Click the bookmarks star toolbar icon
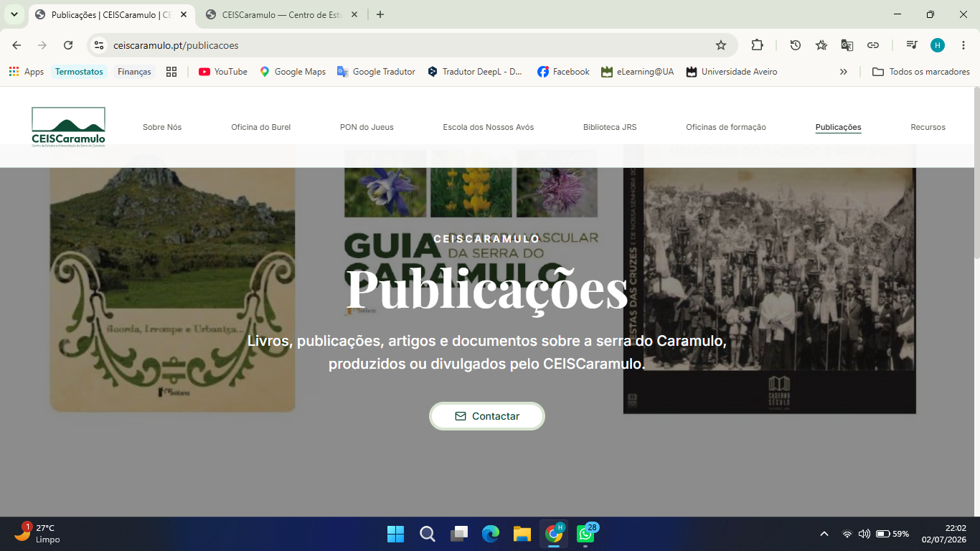 (x=821, y=45)
